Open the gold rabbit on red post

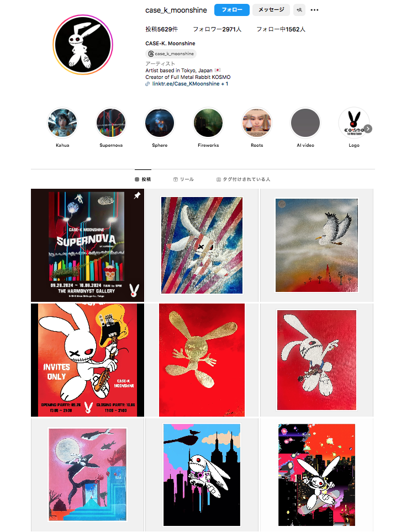click(202, 360)
